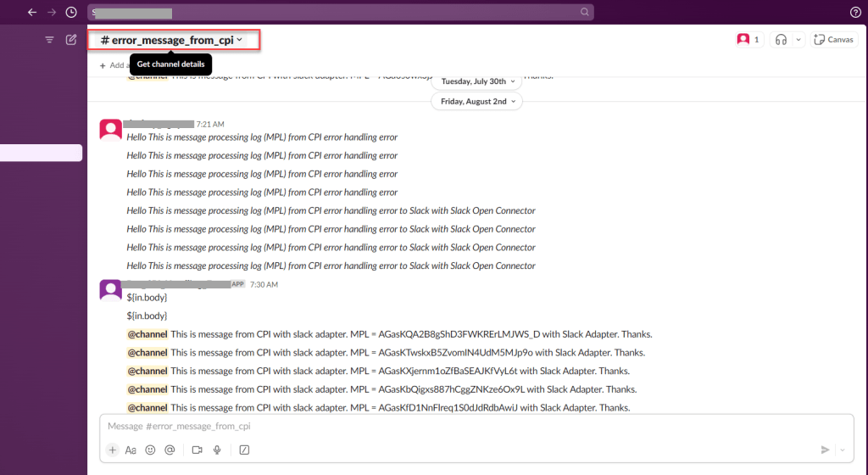868x475 pixels.
Task: Record a video clip from composer
Action: click(197, 450)
